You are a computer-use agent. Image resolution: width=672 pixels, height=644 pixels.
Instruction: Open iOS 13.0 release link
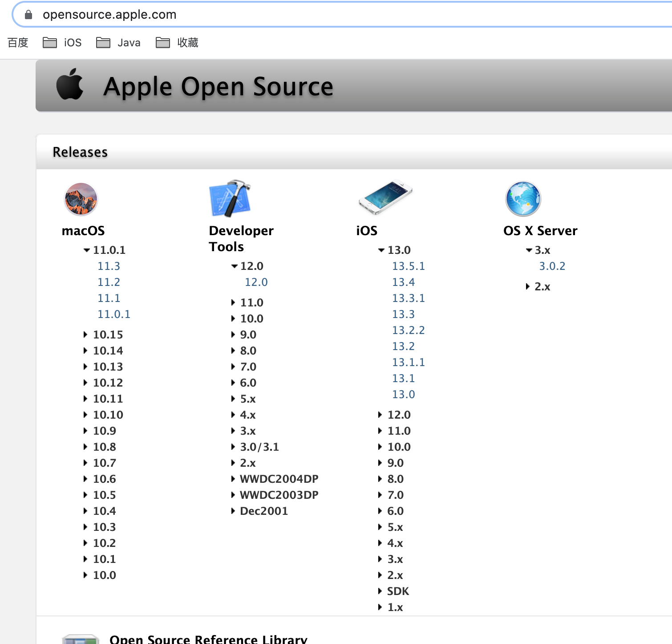coord(404,394)
